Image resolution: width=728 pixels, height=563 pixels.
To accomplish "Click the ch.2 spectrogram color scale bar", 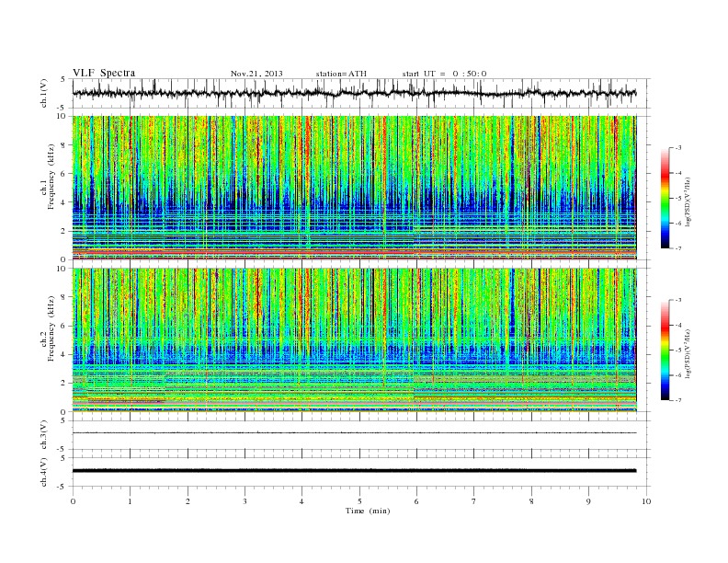I will click(665, 350).
